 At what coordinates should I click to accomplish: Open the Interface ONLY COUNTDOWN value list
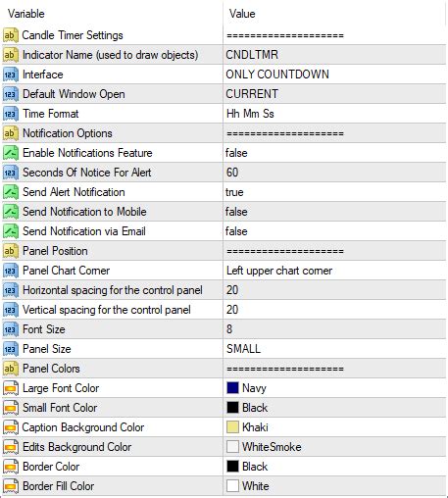(334, 75)
